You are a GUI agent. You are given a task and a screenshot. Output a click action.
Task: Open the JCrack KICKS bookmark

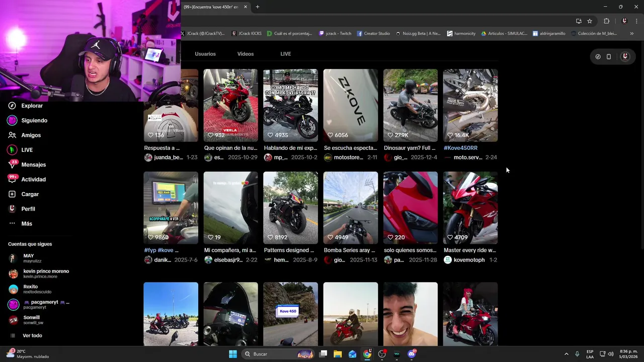247,34
